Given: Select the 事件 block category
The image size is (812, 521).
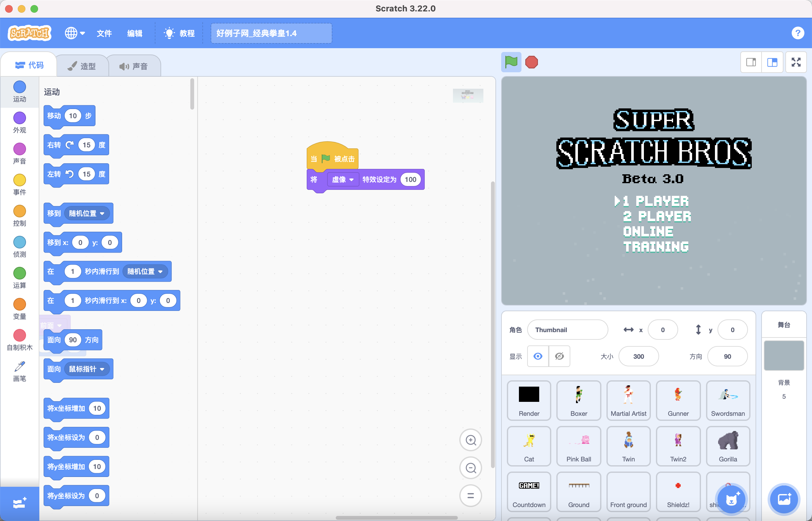Looking at the screenshot, I should click(20, 185).
